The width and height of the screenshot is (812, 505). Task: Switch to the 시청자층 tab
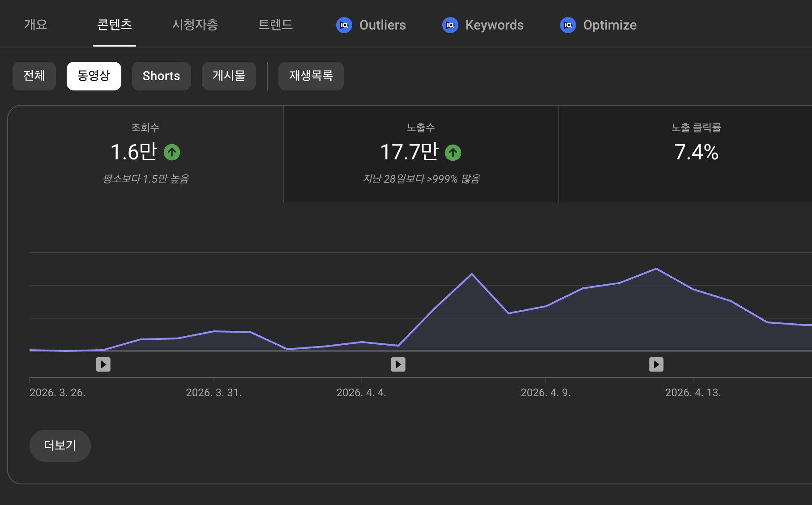[195, 25]
